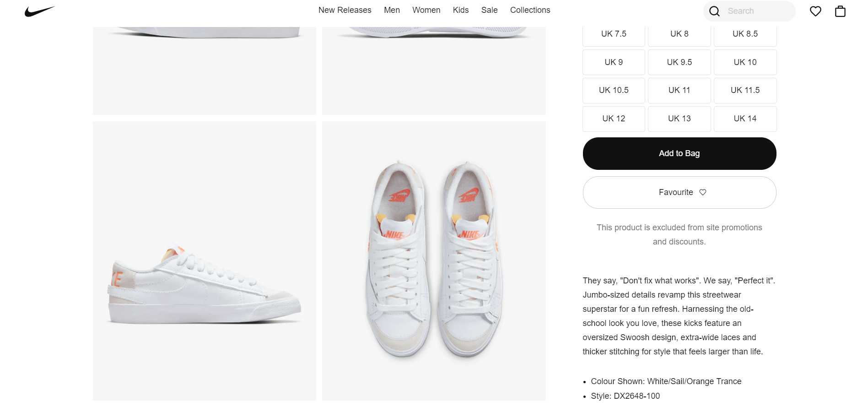The image size is (868, 407).
Task: Select size UK 11.5
Action: click(x=745, y=90)
